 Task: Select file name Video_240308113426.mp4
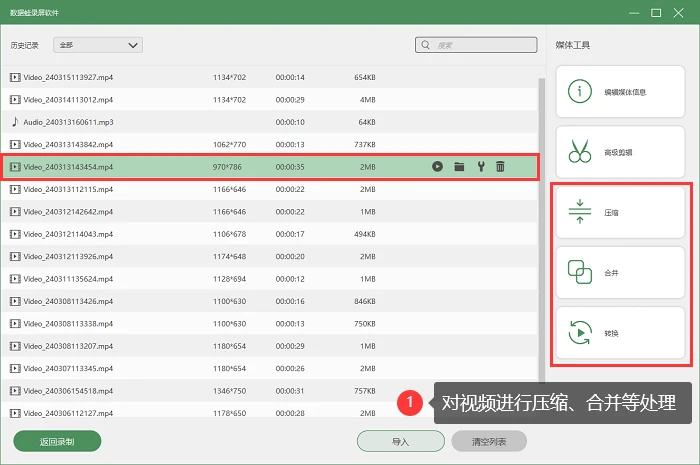pyautogui.click(x=68, y=301)
